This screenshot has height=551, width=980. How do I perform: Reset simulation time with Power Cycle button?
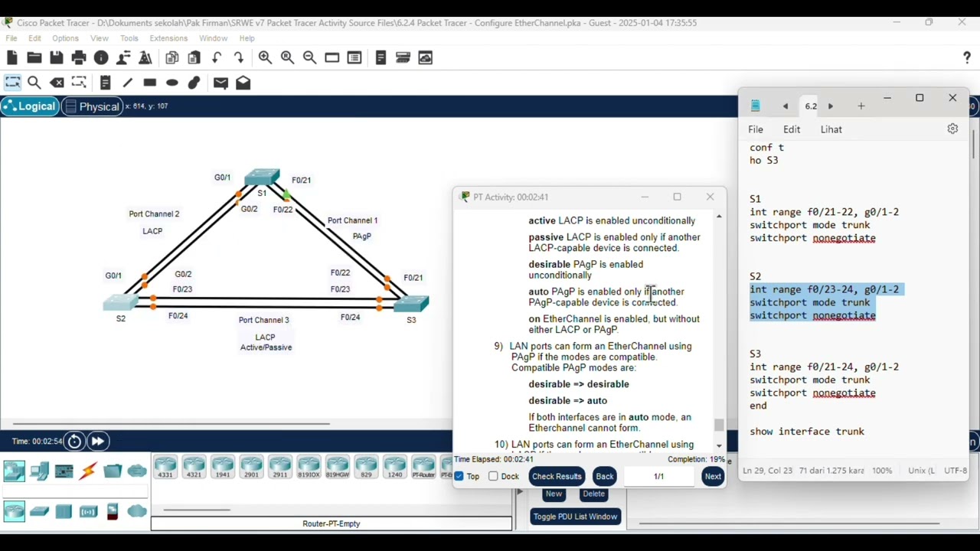coord(74,441)
